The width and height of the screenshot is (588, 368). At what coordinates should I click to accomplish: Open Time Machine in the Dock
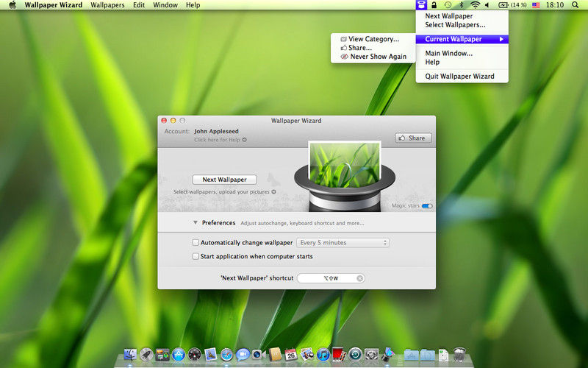tap(355, 354)
